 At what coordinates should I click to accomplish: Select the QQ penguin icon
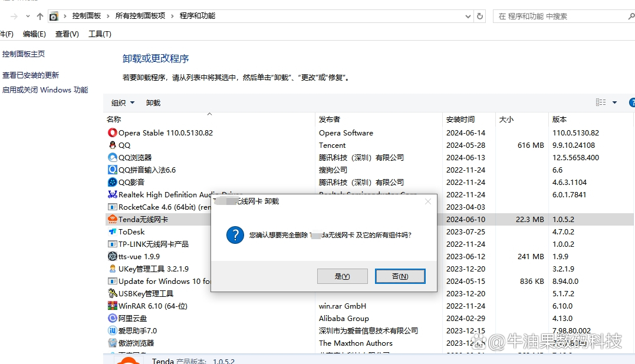112,145
